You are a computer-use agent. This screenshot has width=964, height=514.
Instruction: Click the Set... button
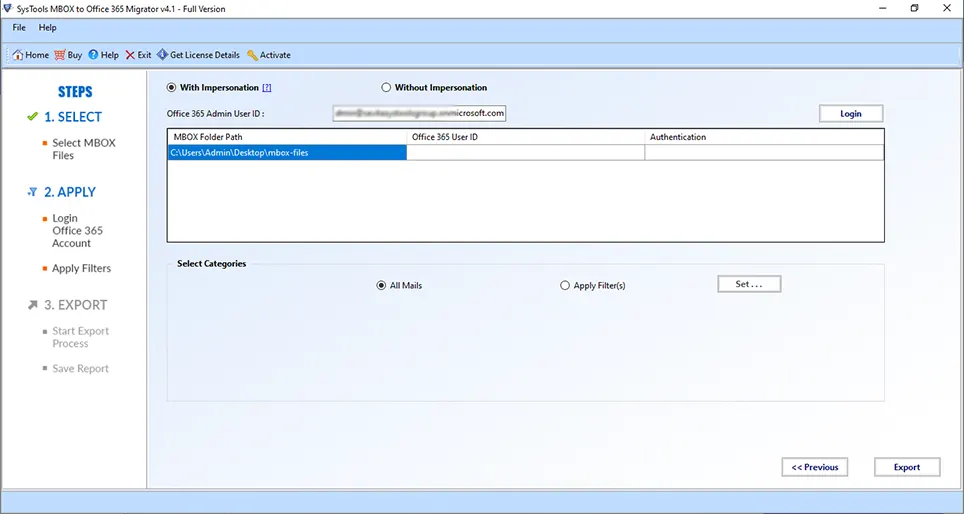pos(749,284)
